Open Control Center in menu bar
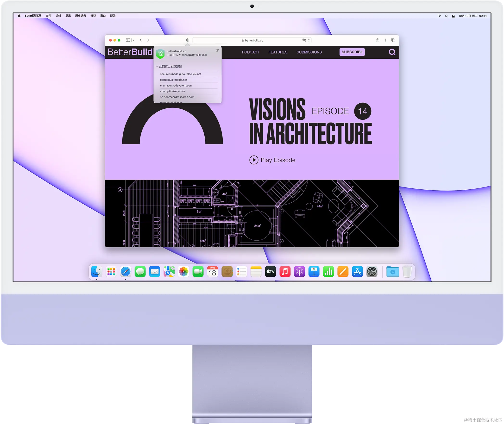 tap(453, 16)
